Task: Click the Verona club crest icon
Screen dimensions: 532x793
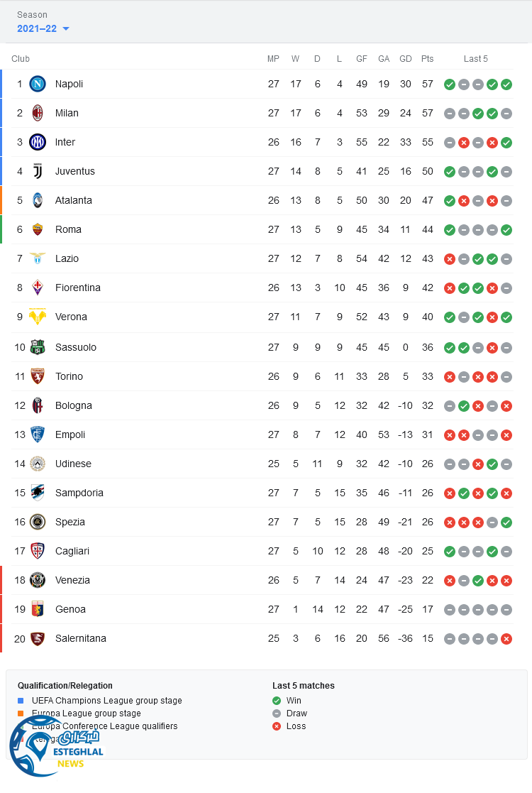Action: tap(38, 317)
